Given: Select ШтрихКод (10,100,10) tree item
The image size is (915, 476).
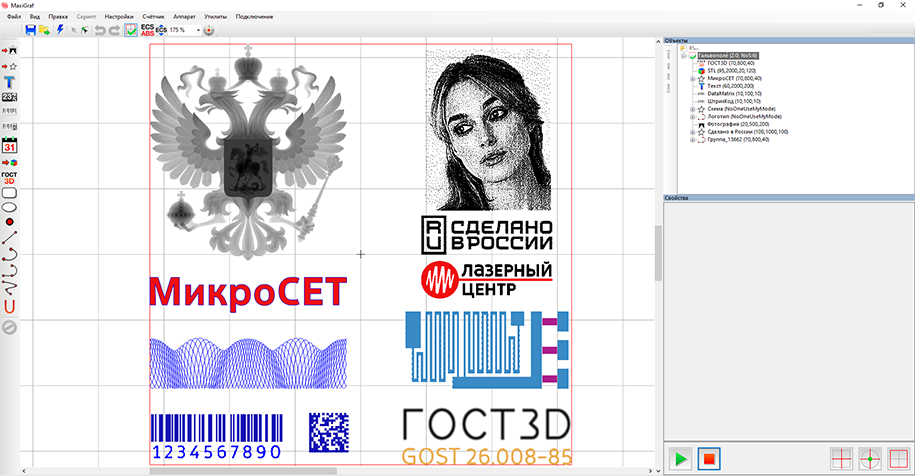Looking at the screenshot, I should [734, 102].
